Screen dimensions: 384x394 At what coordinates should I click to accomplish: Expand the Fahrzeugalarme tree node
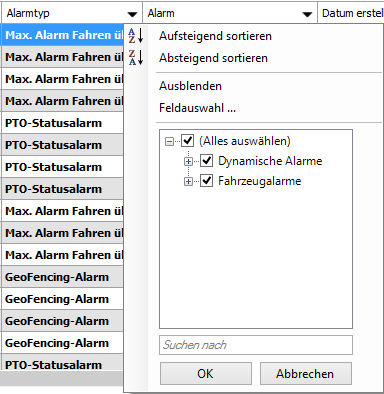pos(188,182)
